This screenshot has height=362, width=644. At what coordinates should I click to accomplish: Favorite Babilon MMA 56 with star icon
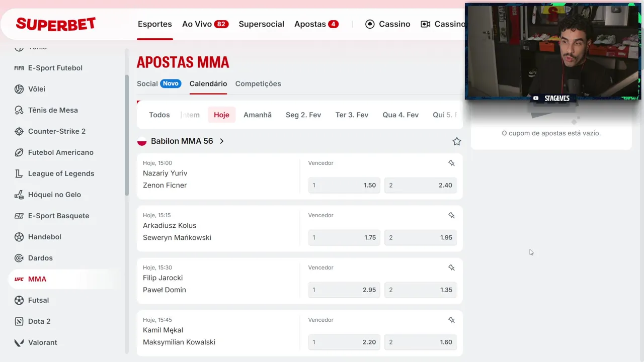(x=457, y=141)
